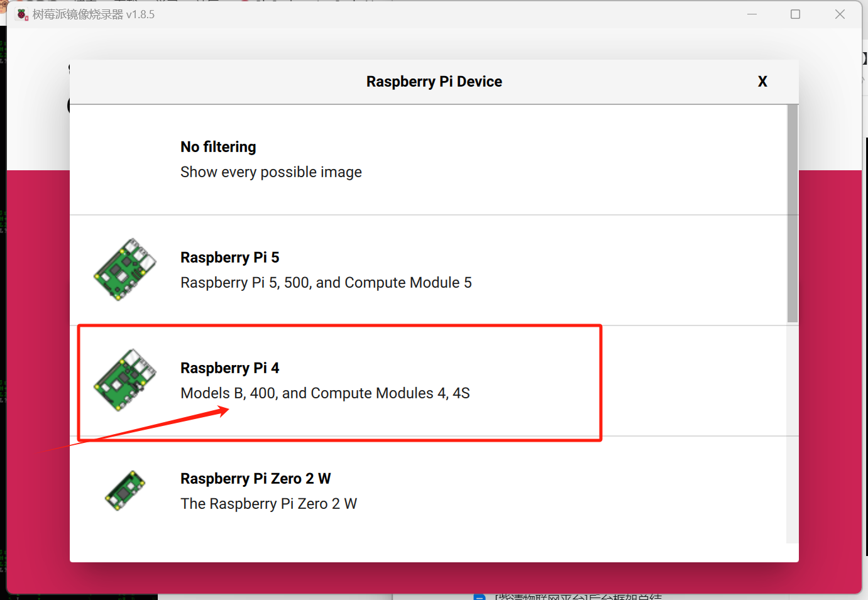
Task: Maximize the Imager window
Action: (795, 14)
